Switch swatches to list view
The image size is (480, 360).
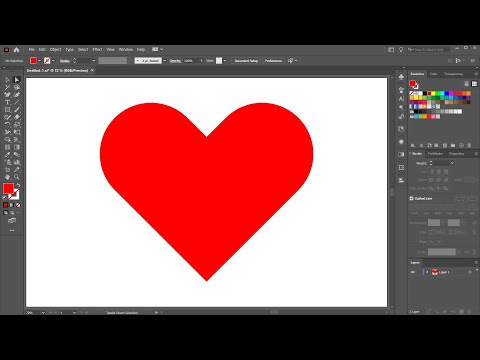click(x=467, y=84)
